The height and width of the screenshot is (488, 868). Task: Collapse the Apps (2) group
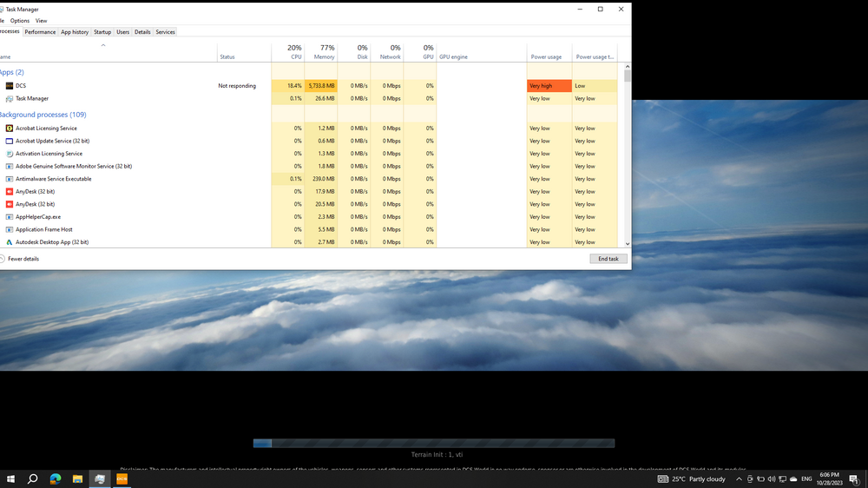click(x=11, y=72)
